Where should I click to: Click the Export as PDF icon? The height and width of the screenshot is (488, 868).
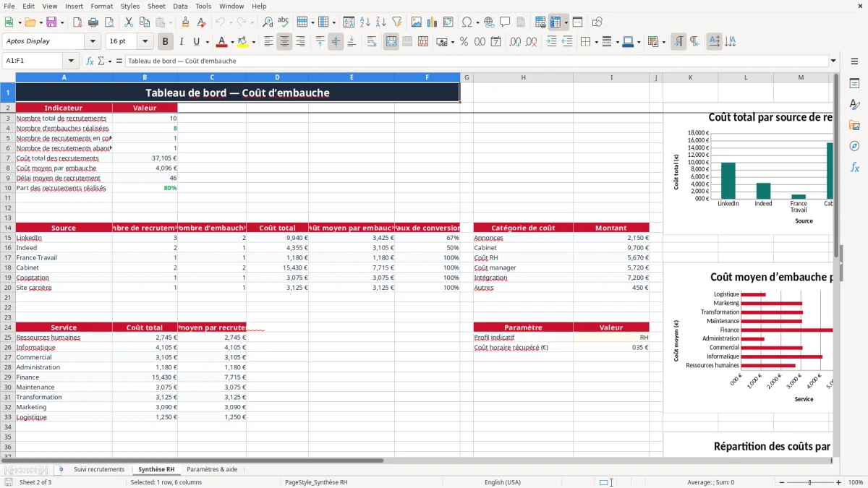[x=77, y=22]
